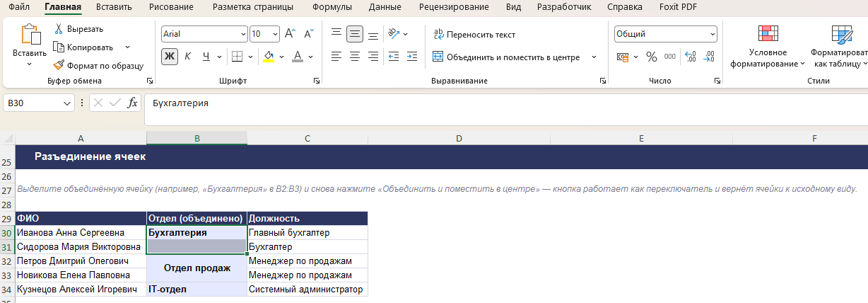Copy selection using Копировать
Image resolution: width=868 pixels, height=303 pixels.
[83, 47]
